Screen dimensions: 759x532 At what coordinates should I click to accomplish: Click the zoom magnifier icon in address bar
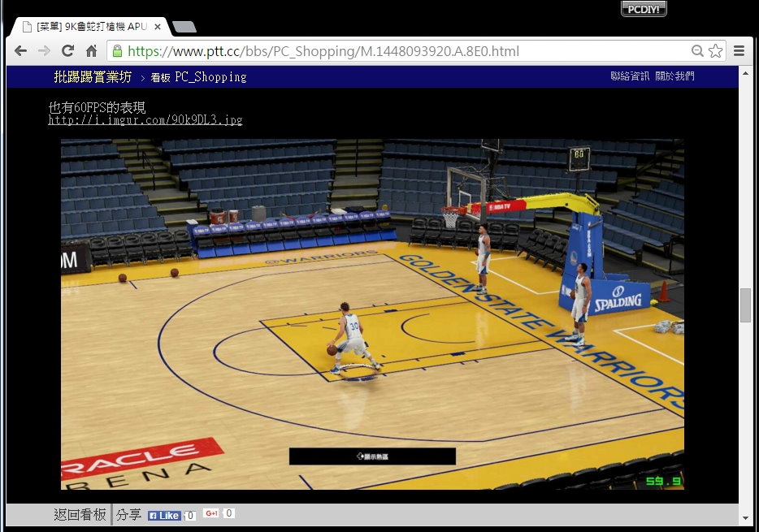[x=697, y=51]
